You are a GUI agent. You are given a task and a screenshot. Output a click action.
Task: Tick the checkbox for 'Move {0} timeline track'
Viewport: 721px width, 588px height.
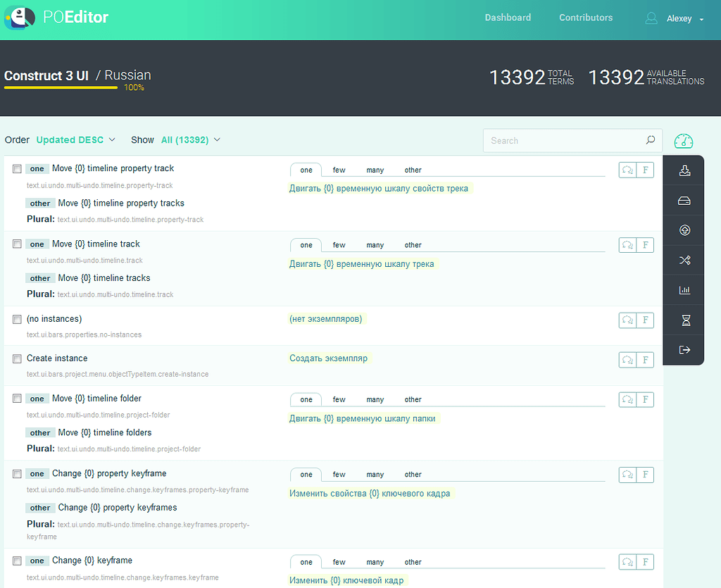(x=17, y=243)
